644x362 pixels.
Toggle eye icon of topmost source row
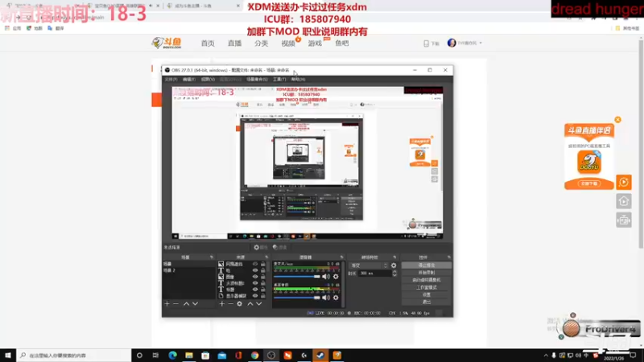[255, 264]
